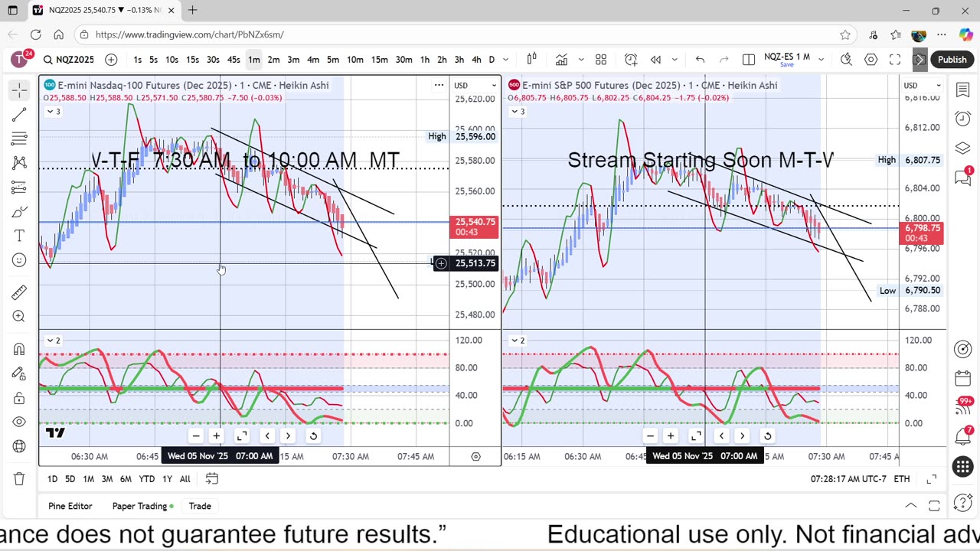
Task: Select the 3M date range
Action: click(x=107, y=479)
